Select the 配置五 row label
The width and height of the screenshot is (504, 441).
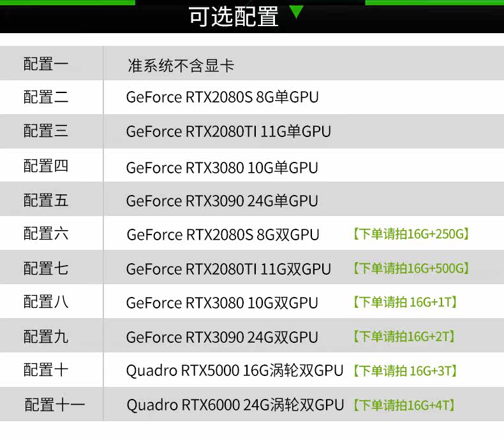[x=46, y=200]
